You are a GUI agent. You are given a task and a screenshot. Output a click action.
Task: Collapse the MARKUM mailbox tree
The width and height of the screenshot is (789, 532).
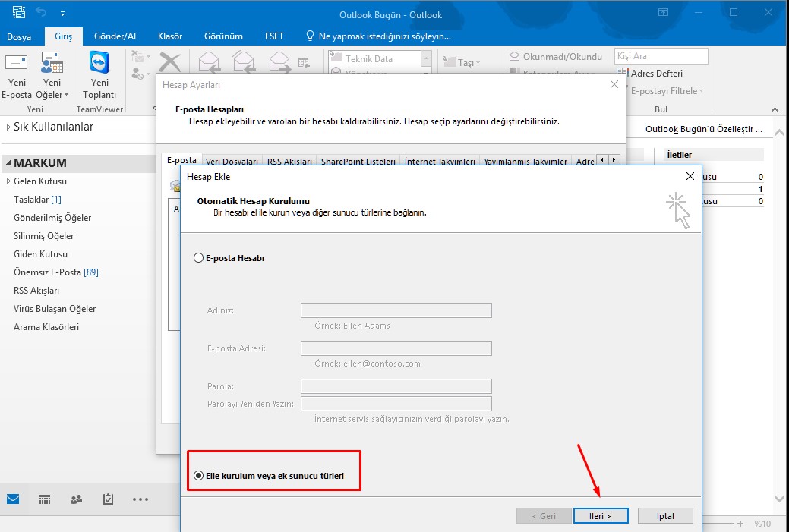(x=8, y=163)
